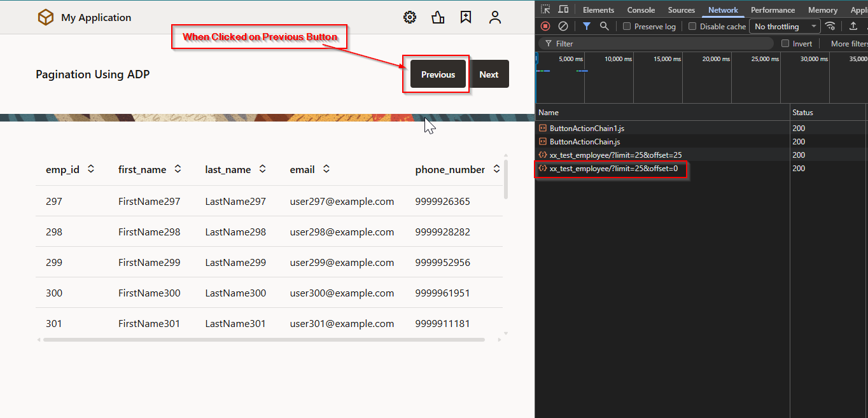The image size is (868, 418).
Task: Open the settings gear in app header
Action: pos(410,18)
